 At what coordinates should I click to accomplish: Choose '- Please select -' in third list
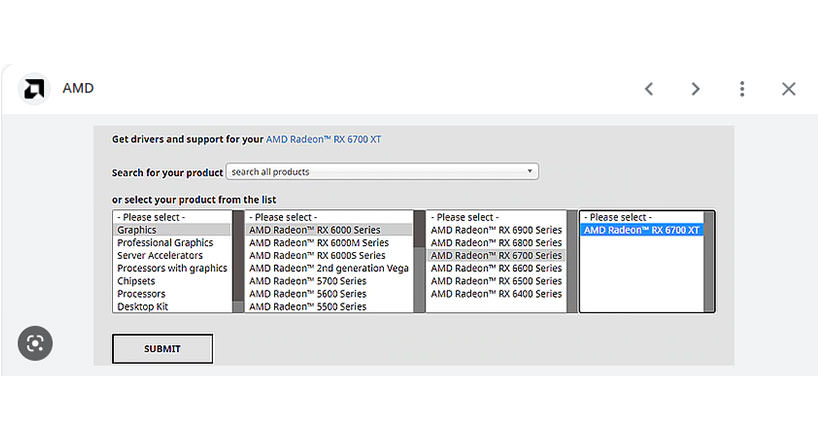coord(496,217)
